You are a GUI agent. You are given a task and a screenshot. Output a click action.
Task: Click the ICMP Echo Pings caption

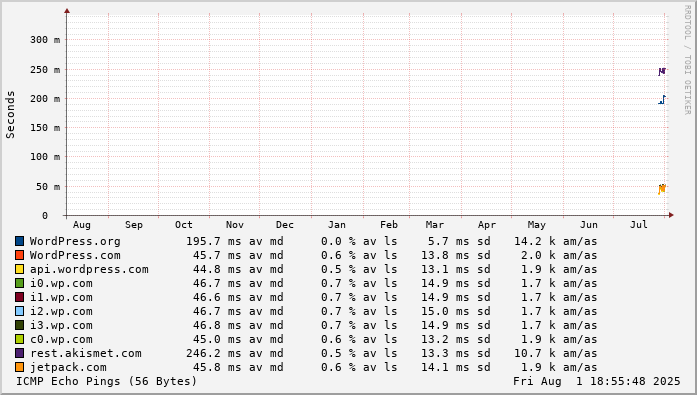[x=106, y=382]
